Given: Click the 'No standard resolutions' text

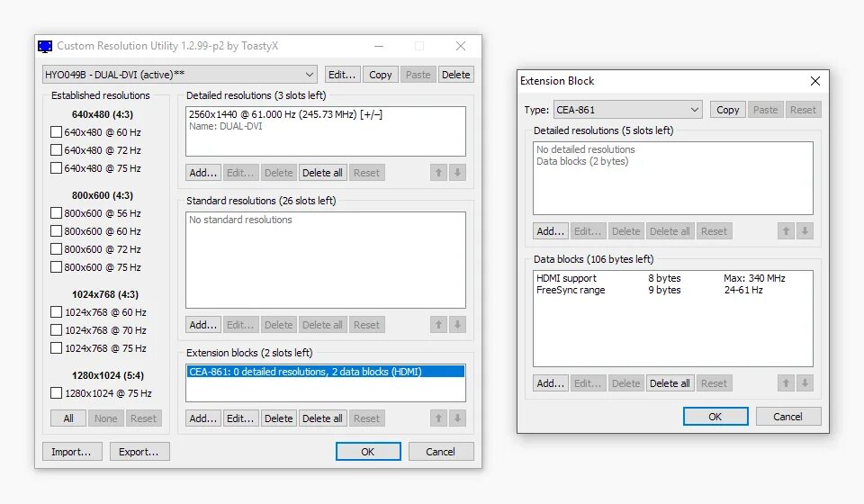Looking at the screenshot, I should coord(240,220).
